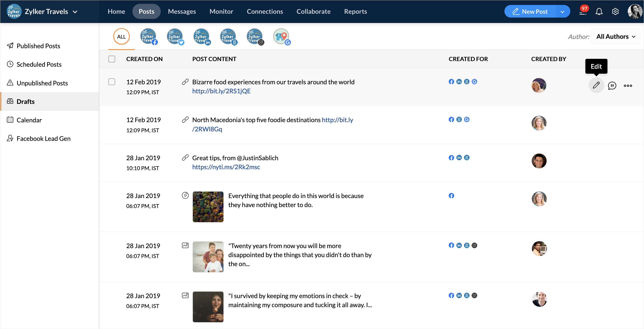Open the notifications bell
Image resolution: width=644 pixels, height=329 pixels.
[599, 11]
